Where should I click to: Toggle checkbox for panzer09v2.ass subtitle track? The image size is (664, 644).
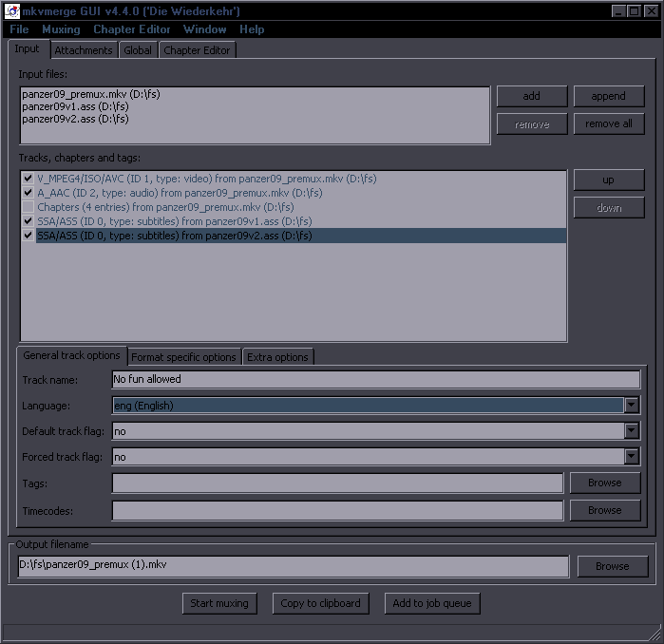click(28, 236)
